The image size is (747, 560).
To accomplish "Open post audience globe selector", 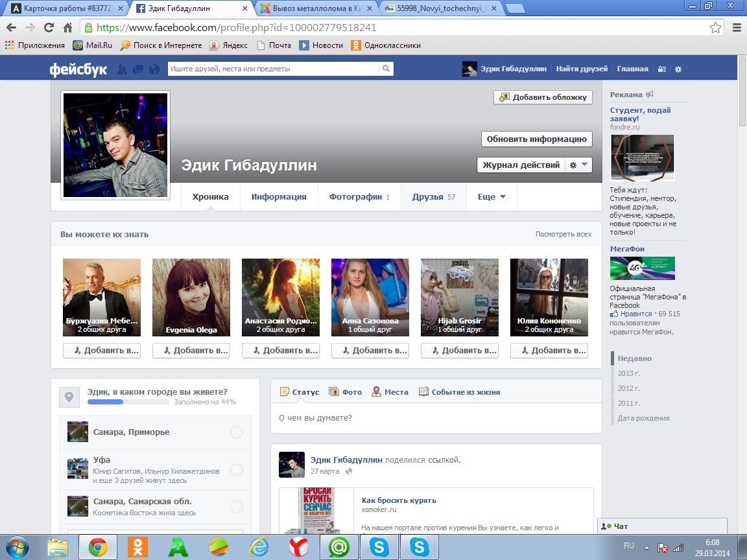I will (x=349, y=471).
